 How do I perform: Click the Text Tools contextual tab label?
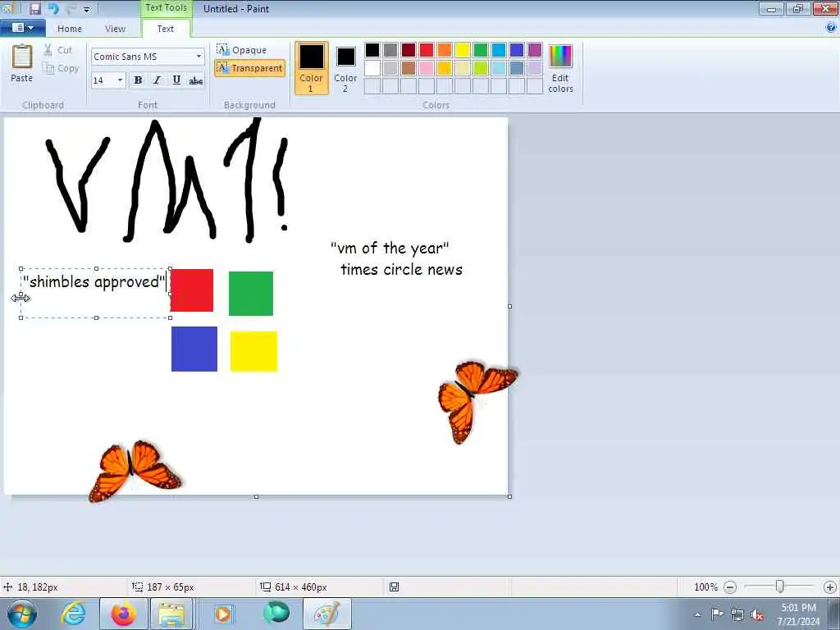click(x=166, y=7)
